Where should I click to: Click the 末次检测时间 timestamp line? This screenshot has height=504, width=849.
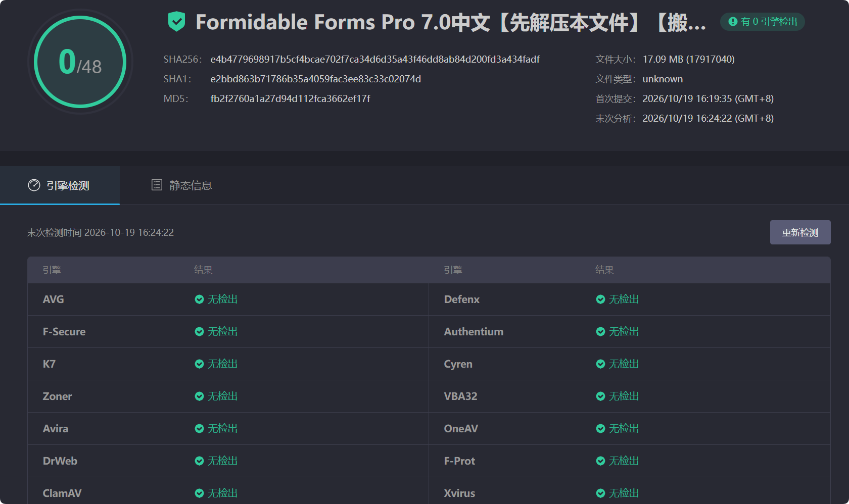coord(100,232)
